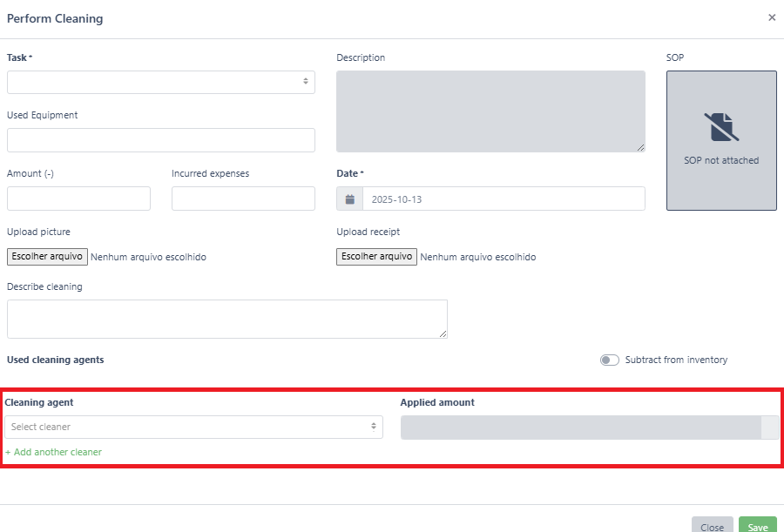
Task: Close the Perform Cleaning dialog with X
Action: pyautogui.click(x=772, y=17)
